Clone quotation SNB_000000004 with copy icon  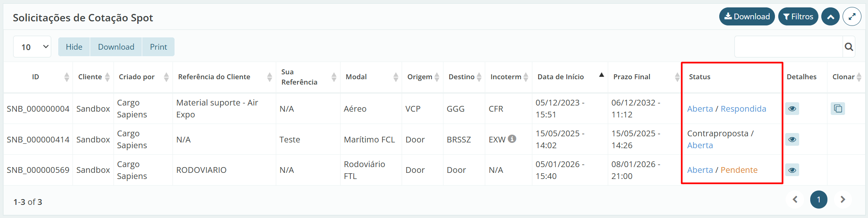coord(838,108)
